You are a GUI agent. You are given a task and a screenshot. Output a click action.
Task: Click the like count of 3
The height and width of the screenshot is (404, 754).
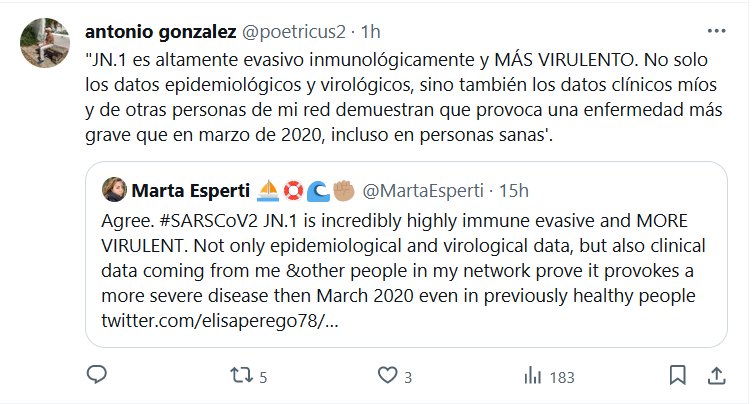point(408,378)
